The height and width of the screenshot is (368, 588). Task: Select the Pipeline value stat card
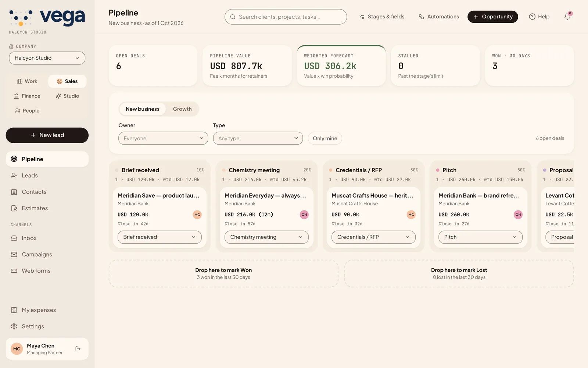247,66
